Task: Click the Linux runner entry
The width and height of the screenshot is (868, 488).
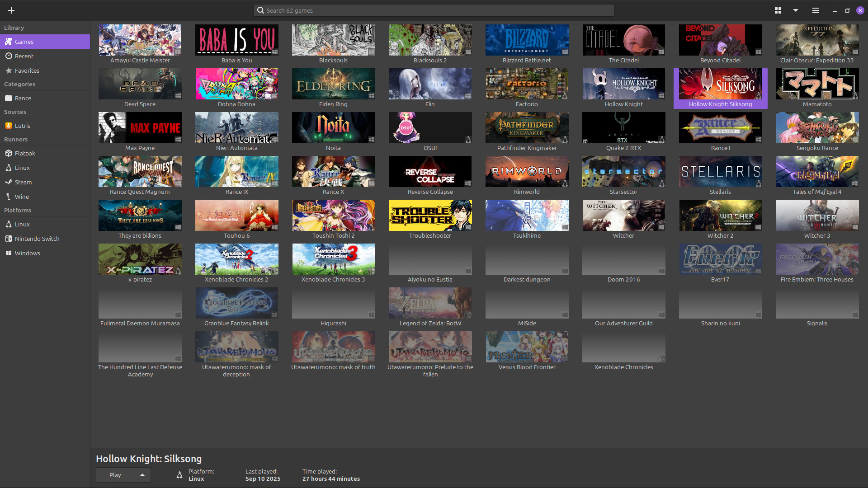Action: point(22,168)
